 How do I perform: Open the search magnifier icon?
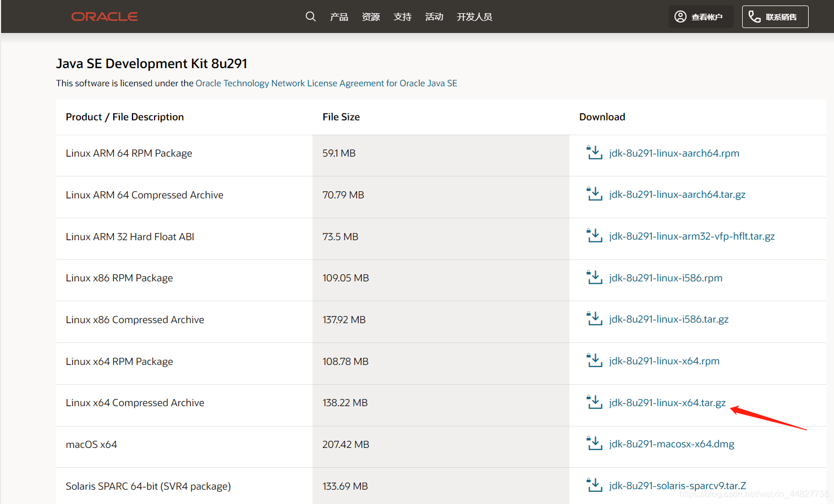311,16
